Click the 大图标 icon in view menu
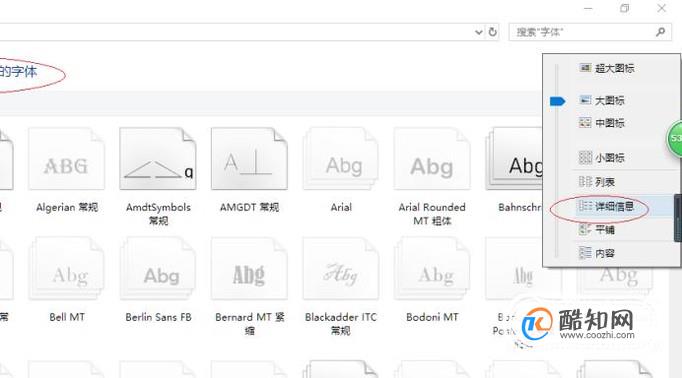Screen dimensions: 682x378 pos(585,100)
